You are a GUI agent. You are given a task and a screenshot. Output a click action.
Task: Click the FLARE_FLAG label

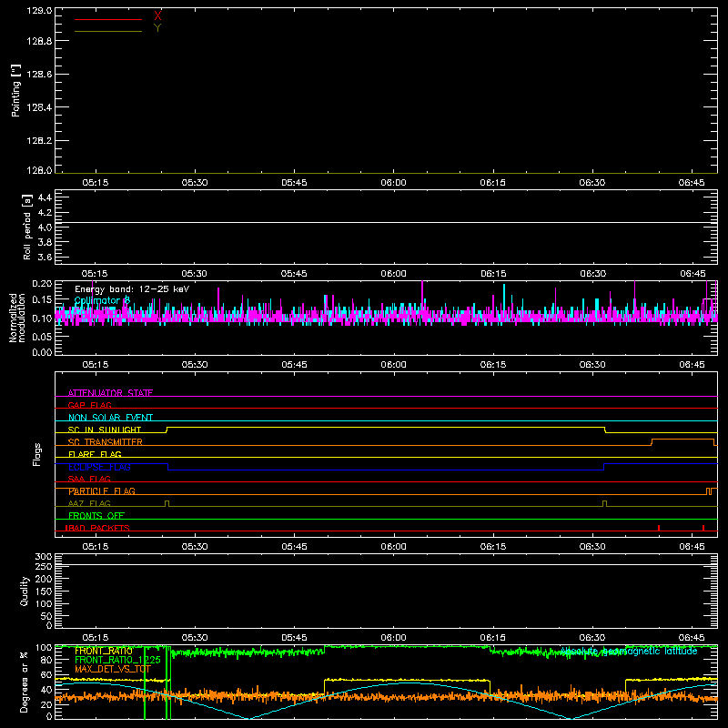(95, 454)
